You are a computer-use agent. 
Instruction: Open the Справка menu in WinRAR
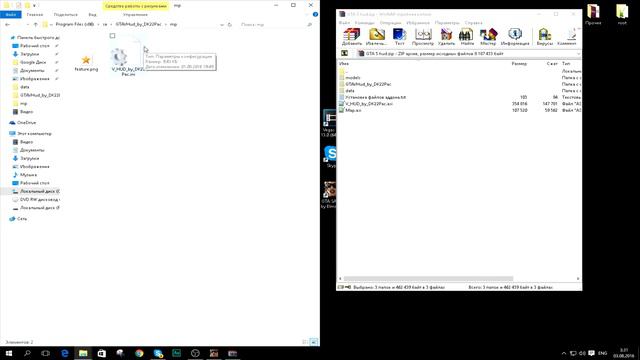pyautogui.click(x=473, y=23)
